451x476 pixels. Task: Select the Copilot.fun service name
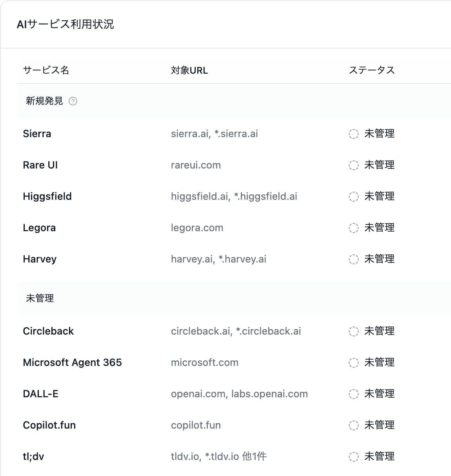pos(49,425)
